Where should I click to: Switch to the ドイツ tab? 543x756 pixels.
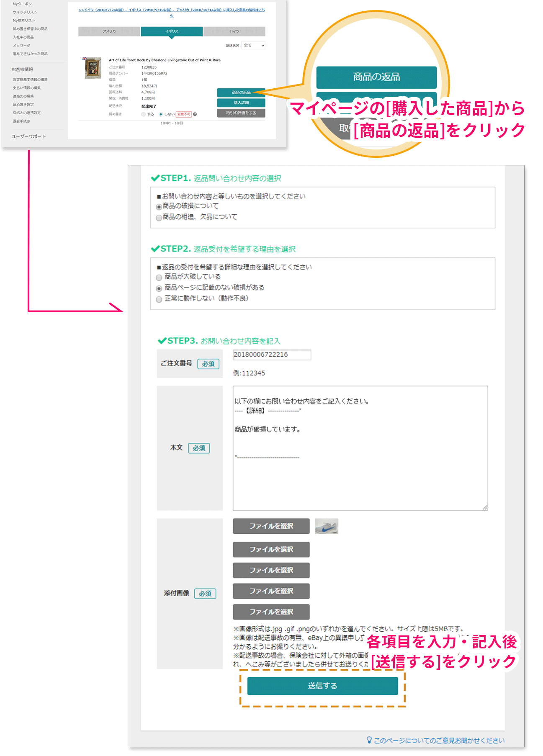(234, 31)
